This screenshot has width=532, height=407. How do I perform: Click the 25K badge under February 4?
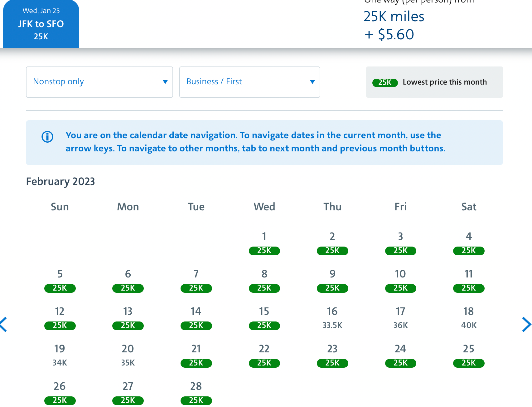point(468,251)
